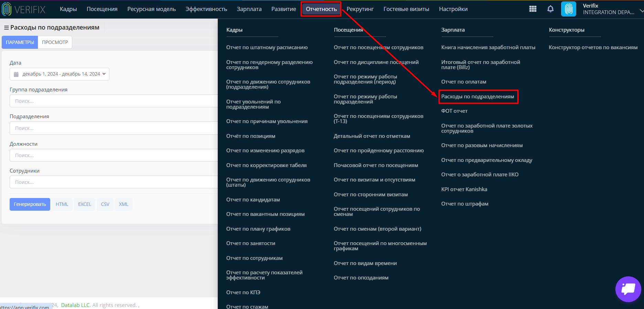
Task: Open Отчет по видам времени
Action: [365, 263]
